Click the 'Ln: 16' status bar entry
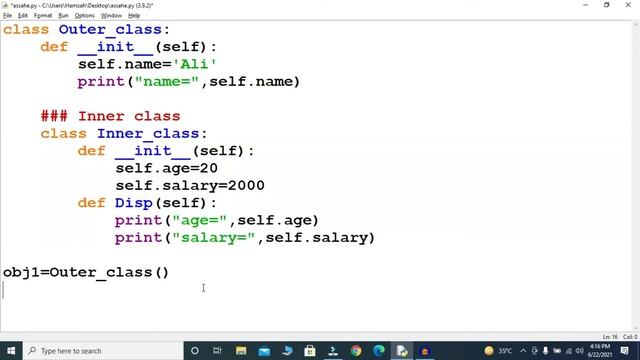The height and width of the screenshot is (360, 640). point(610,337)
